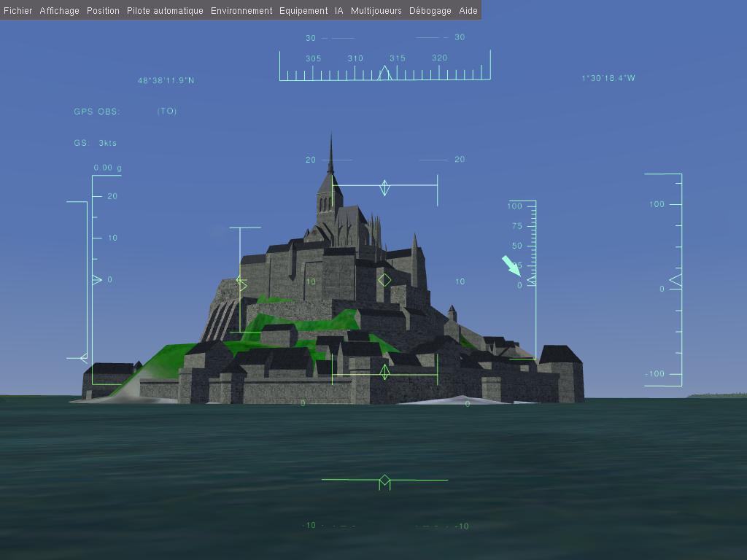
Task: Click the GPS OBS label
Action: (97, 112)
